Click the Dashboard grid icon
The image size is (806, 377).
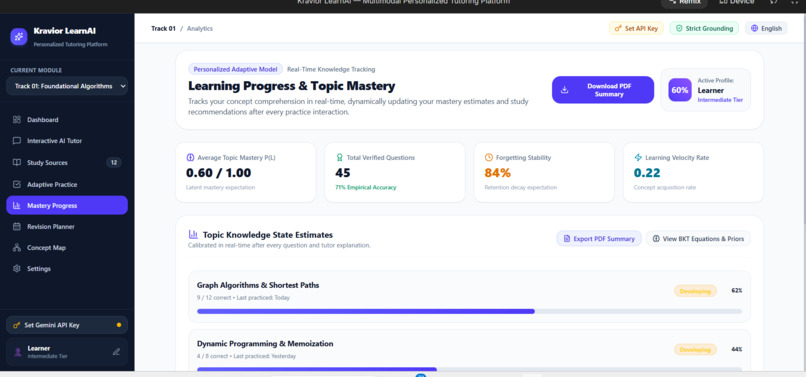[16, 120]
